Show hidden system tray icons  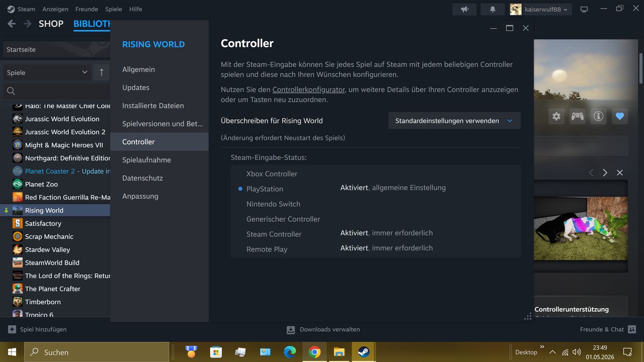click(552, 352)
